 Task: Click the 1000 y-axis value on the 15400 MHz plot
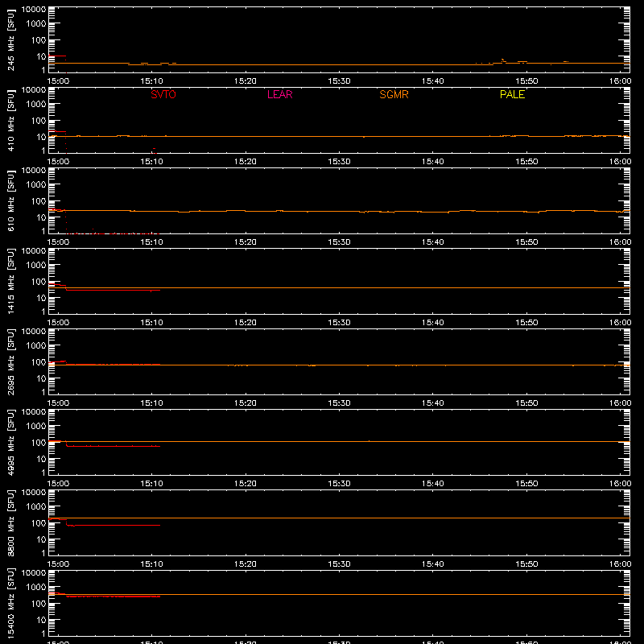coord(36,588)
